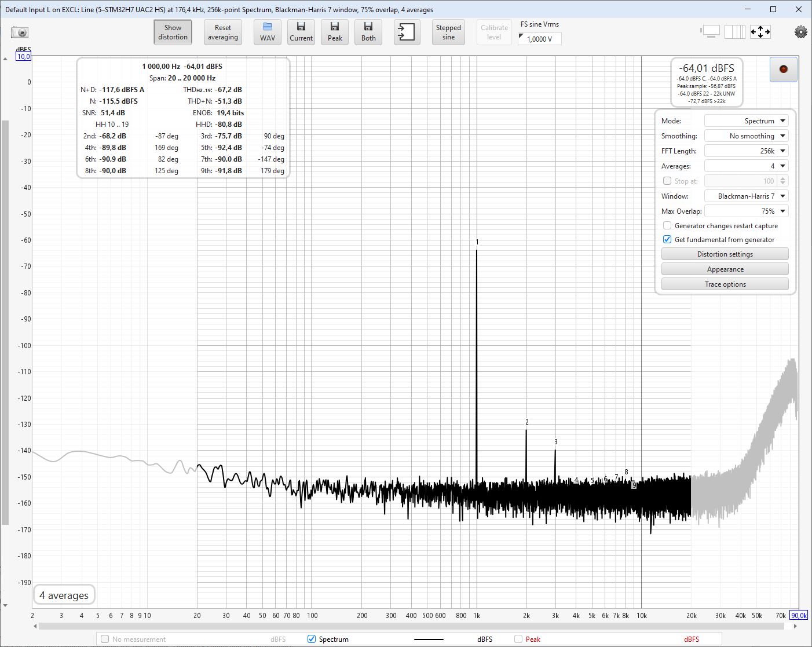The image size is (812, 647).
Task: Click the vertical bars scrollbar-toggle icon
Action: tap(735, 31)
